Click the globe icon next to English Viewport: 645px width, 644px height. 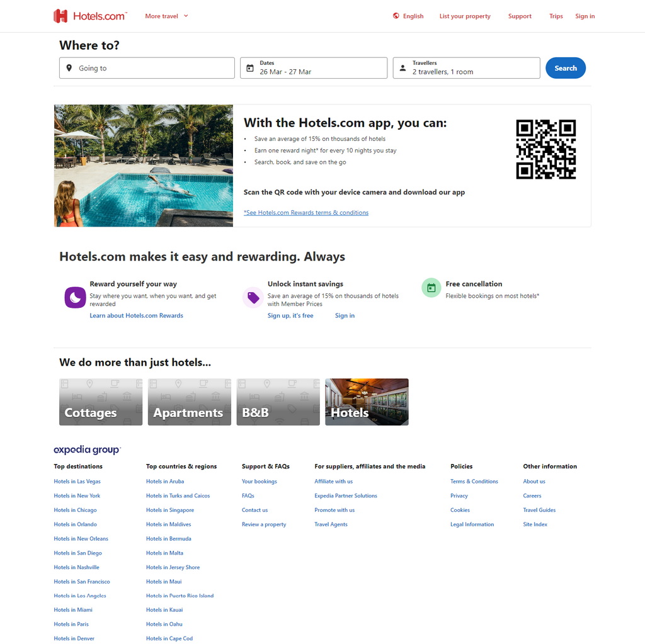pyautogui.click(x=396, y=16)
